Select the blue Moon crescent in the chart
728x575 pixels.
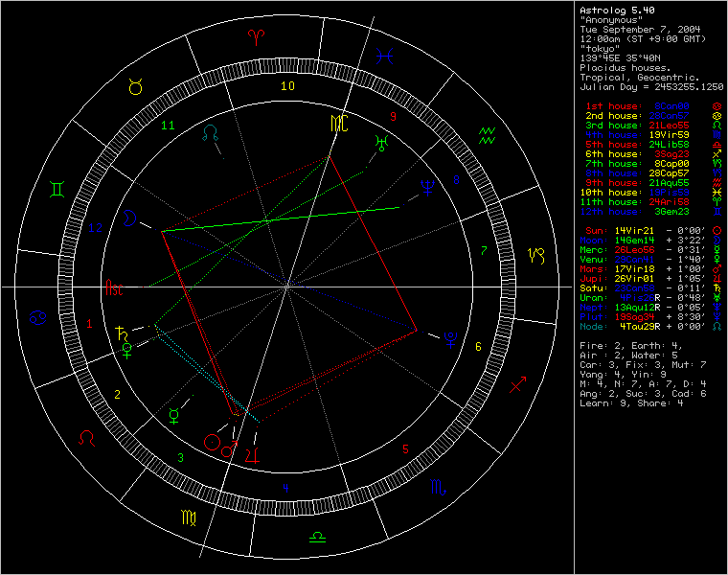(129, 218)
